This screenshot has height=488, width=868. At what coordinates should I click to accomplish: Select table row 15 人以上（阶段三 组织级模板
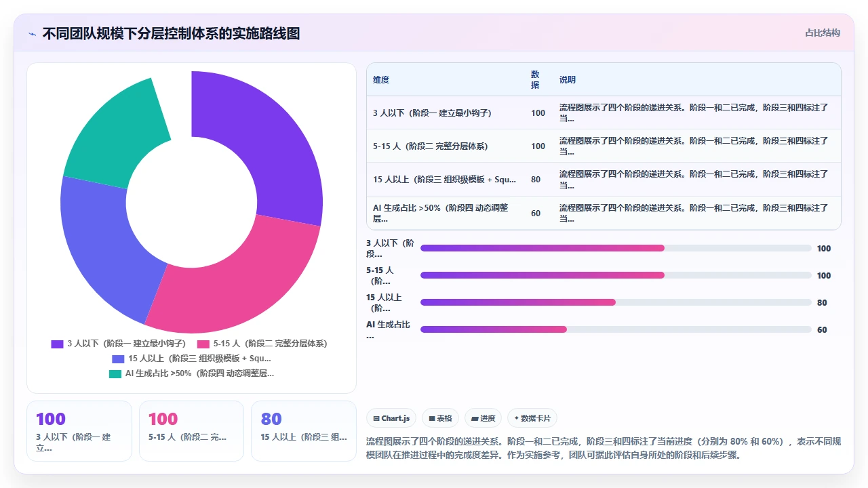click(604, 180)
